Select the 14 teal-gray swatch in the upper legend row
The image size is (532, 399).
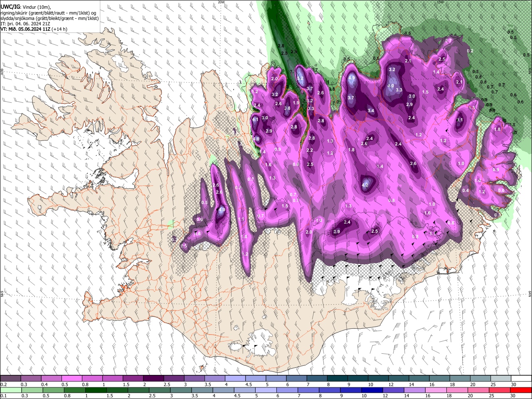coord(419,379)
